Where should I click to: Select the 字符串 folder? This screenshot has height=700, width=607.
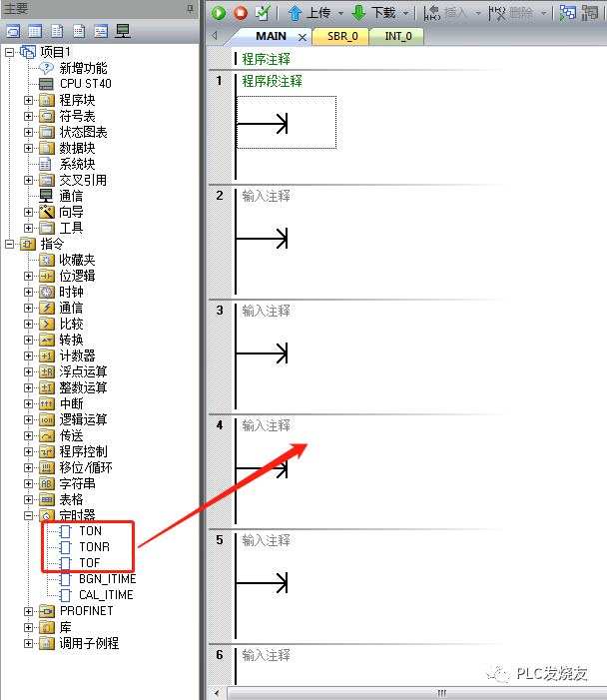click(77, 483)
